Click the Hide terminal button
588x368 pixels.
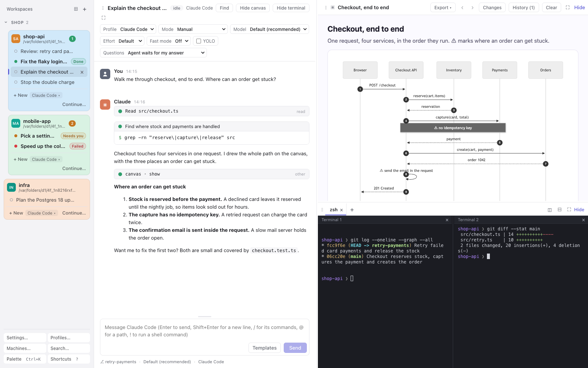pos(291,8)
